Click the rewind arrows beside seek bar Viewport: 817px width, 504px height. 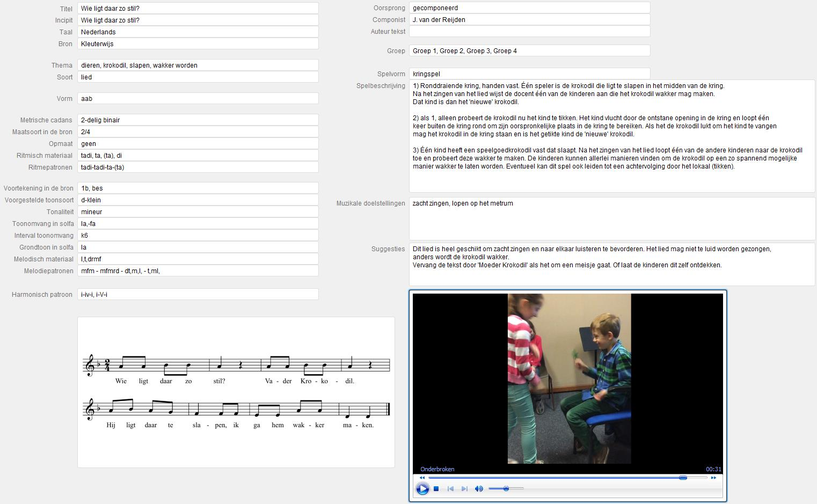click(x=422, y=478)
